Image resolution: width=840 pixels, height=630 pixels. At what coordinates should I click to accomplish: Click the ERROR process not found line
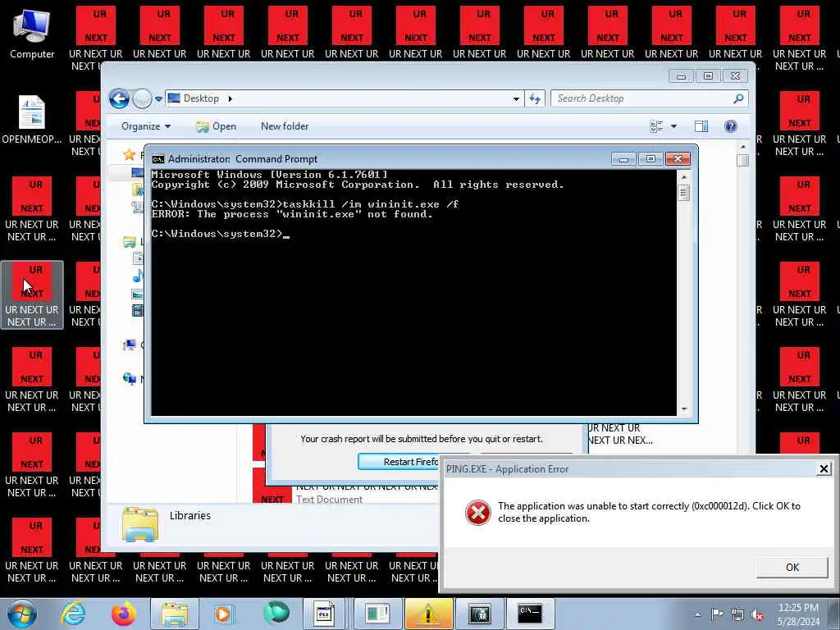click(292, 214)
